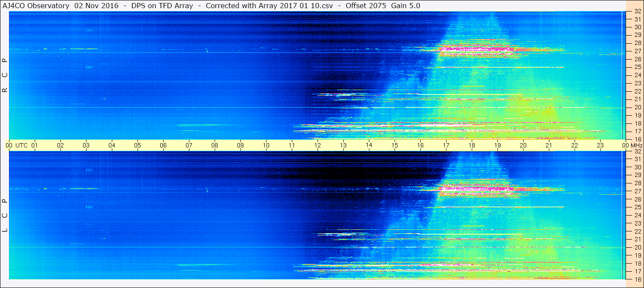This screenshot has width=644, height=288.
Task: Click 31 MHz frequency label in LCP panel
Action: 638,159
